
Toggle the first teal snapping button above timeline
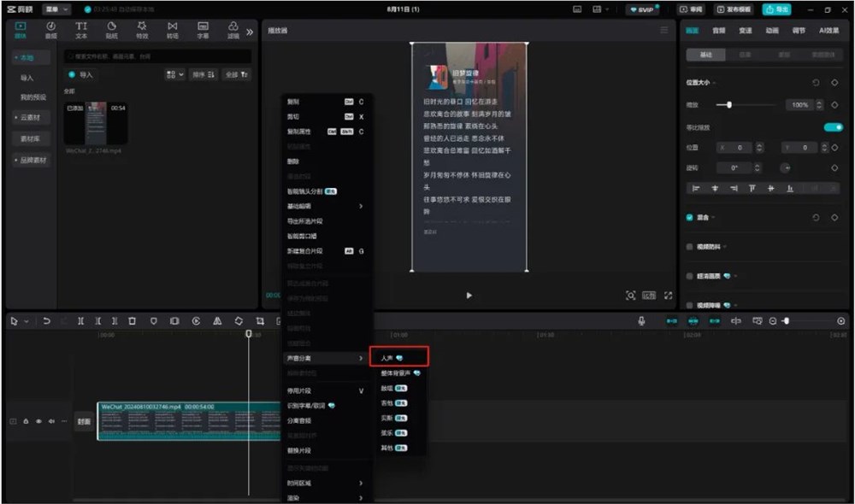point(672,321)
